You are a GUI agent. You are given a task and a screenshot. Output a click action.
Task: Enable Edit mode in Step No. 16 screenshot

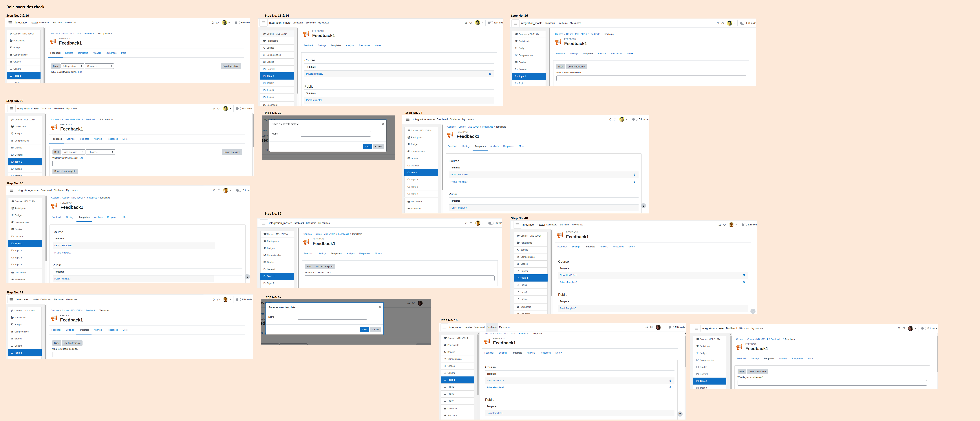click(742, 23)
